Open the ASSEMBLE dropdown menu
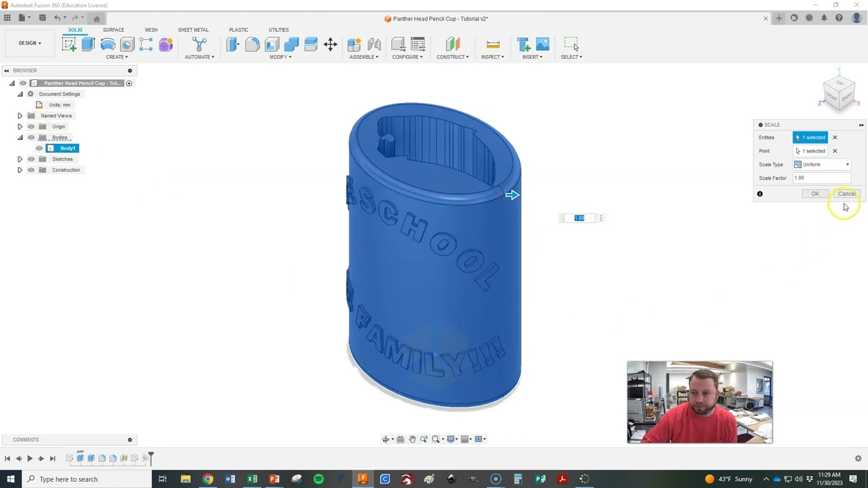 pyautogui.click(x=364, y=57)
